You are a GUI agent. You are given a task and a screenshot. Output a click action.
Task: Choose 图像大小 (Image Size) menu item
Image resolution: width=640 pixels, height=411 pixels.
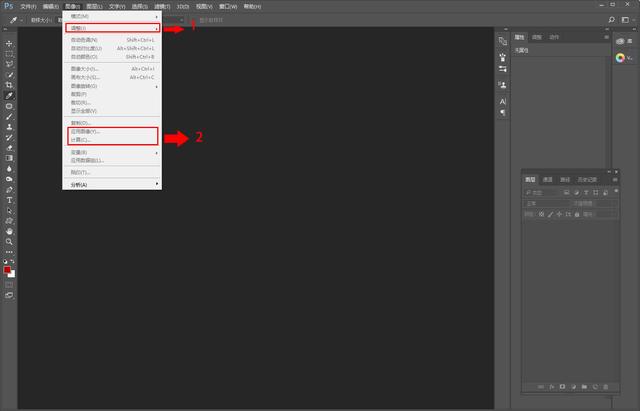(x=112, y=69)
